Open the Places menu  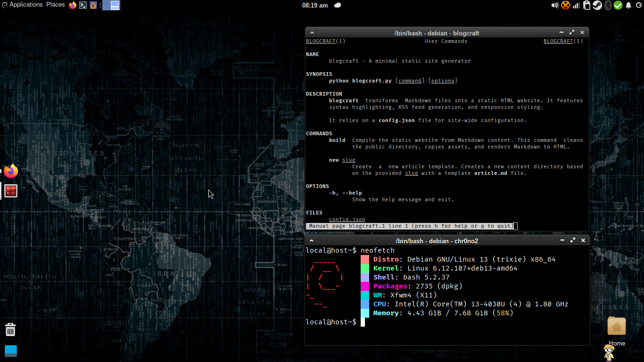click(x=56, y=5)
